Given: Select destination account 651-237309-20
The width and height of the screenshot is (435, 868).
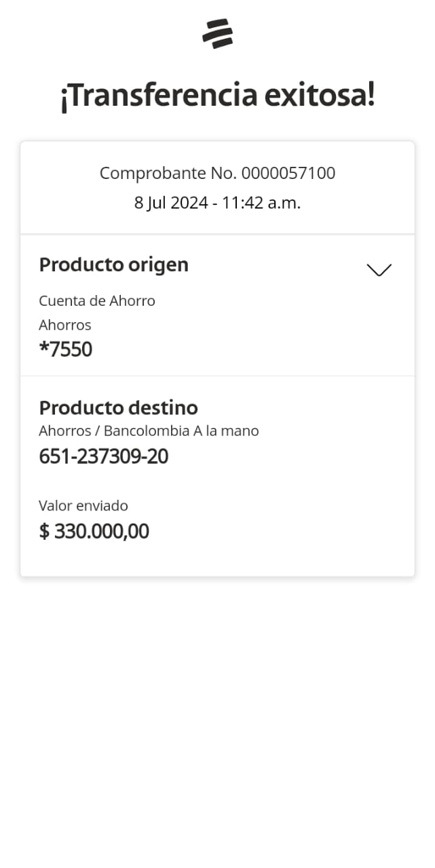Looking at the screenshot, I should [103, 456].
